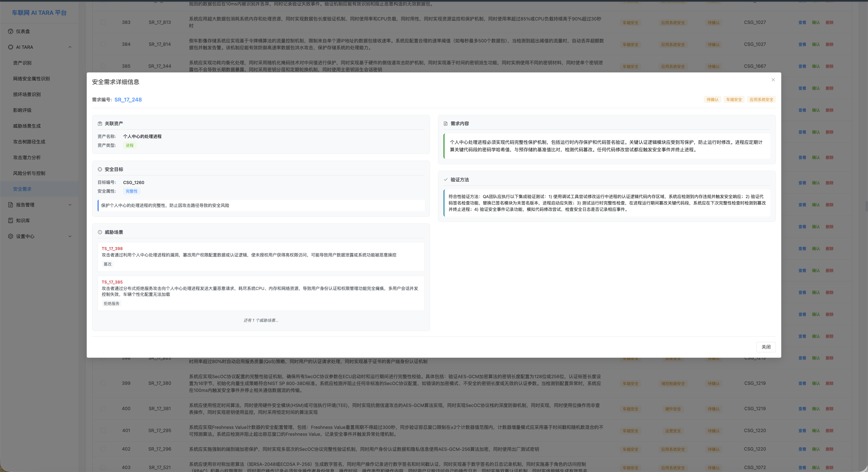Click the 还有 1 个威胁场景 text

click(x=261, y=320)
